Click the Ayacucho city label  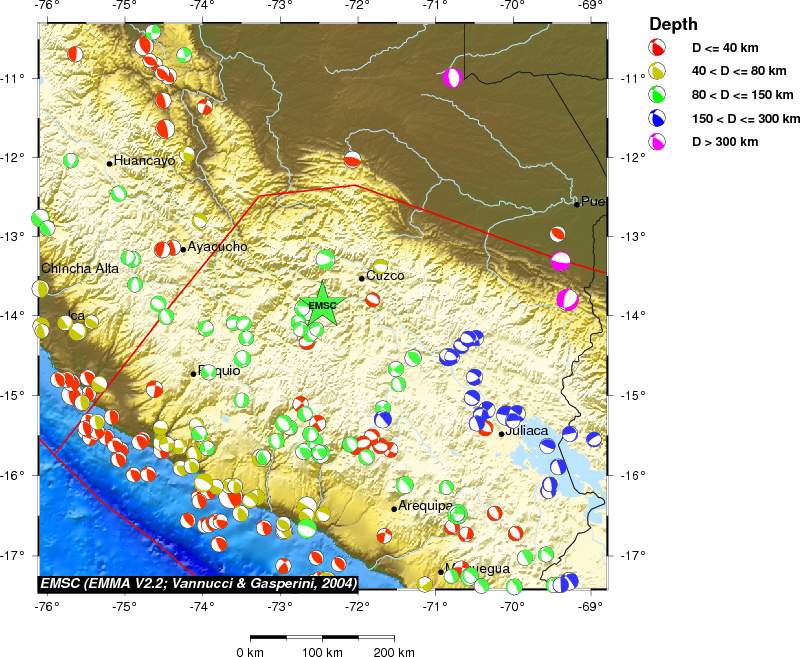pos(217,247)
